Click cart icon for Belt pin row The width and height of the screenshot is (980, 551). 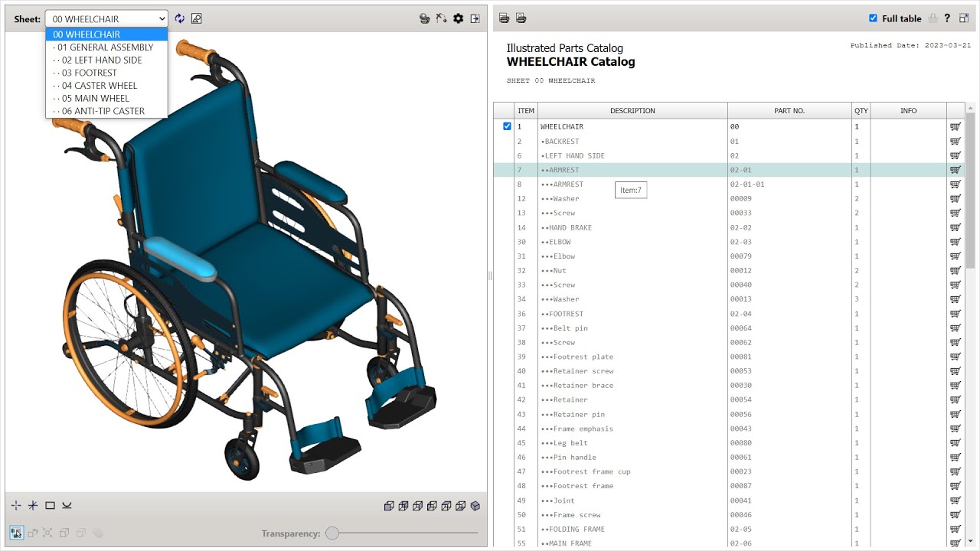point(955,328)
